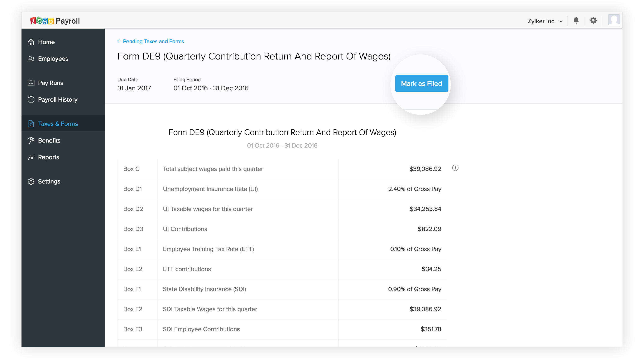Click the Home house icon in sidebar
The image size is (644, 359).
[31, 42]
